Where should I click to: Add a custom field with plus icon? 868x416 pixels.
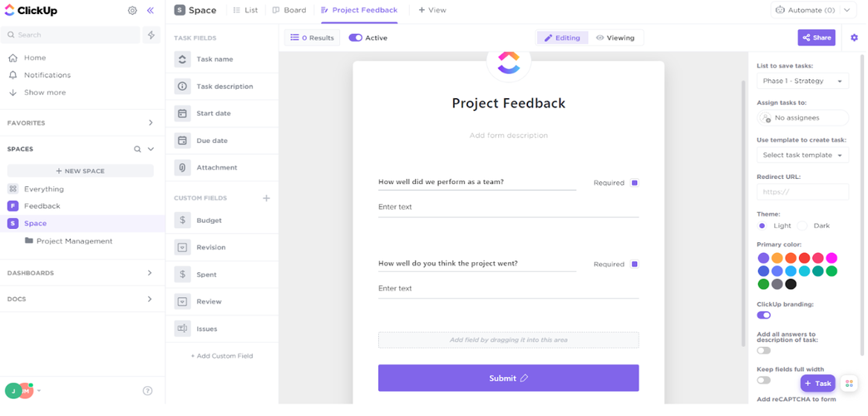coord(266,198)
